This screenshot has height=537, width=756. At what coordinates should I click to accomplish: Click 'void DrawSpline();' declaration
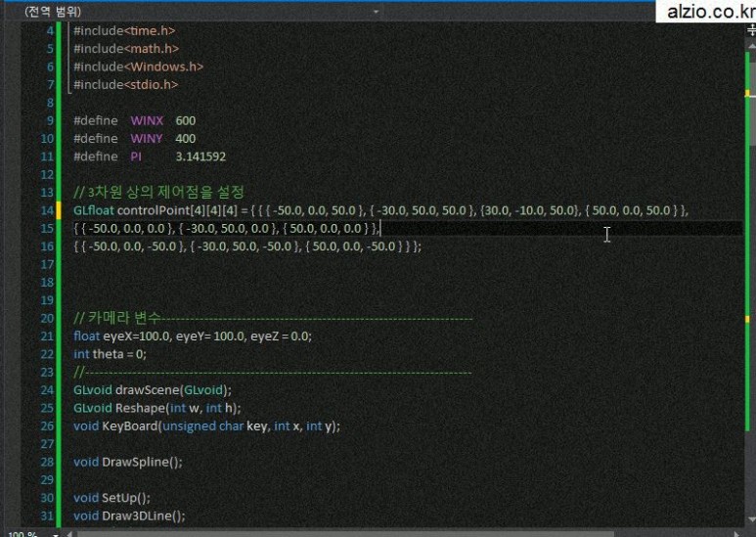click(x=128, y=462)
